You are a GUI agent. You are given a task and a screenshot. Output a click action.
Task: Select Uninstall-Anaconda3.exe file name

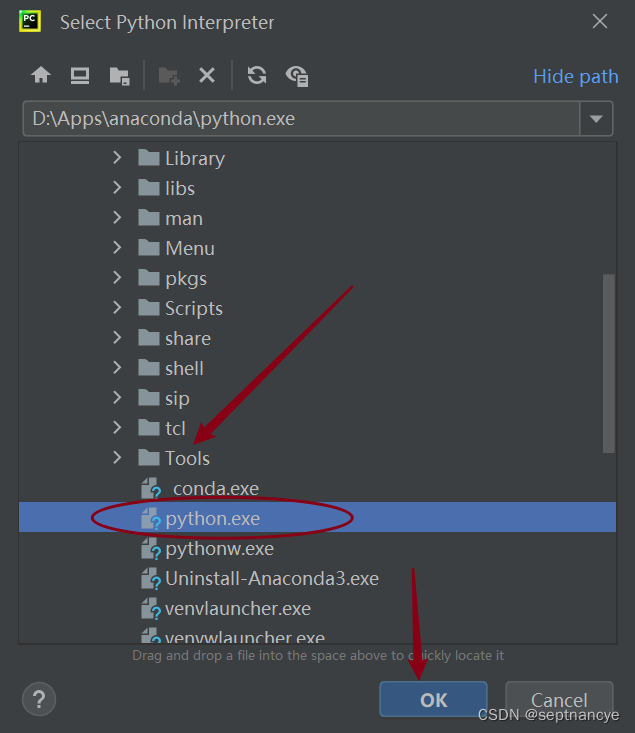click(272, 579)
